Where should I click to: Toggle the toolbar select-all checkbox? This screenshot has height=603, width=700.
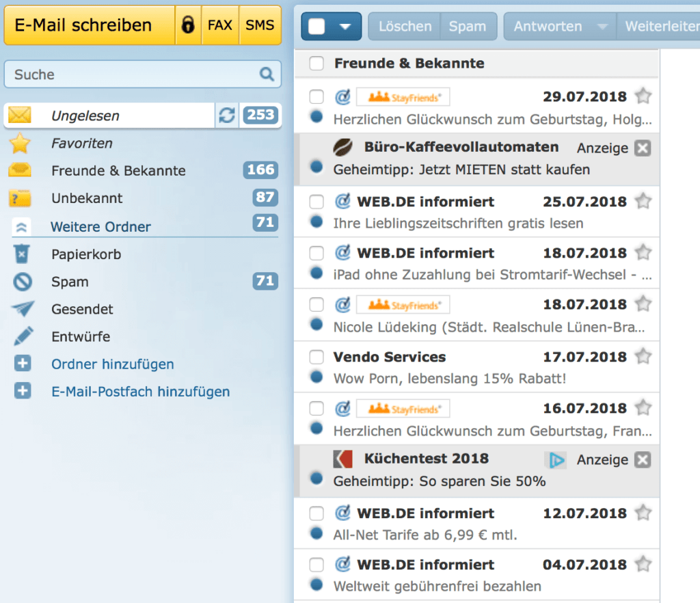pos(317,27)
